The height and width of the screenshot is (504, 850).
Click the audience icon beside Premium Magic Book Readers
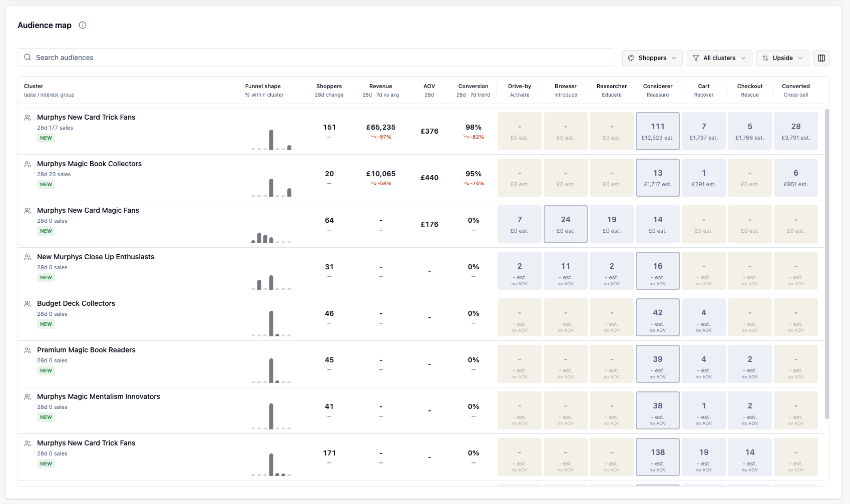tap(28, 350)
